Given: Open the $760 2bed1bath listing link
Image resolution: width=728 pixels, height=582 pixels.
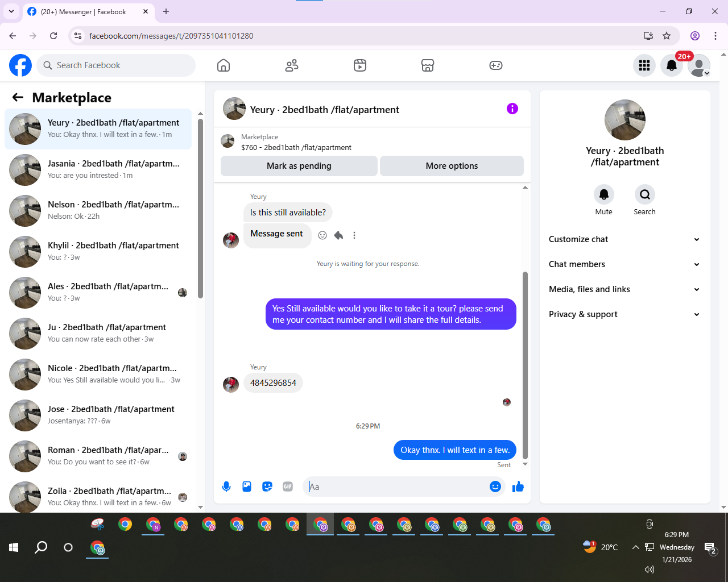Looking at the screenshot, I should pos(296,147).
